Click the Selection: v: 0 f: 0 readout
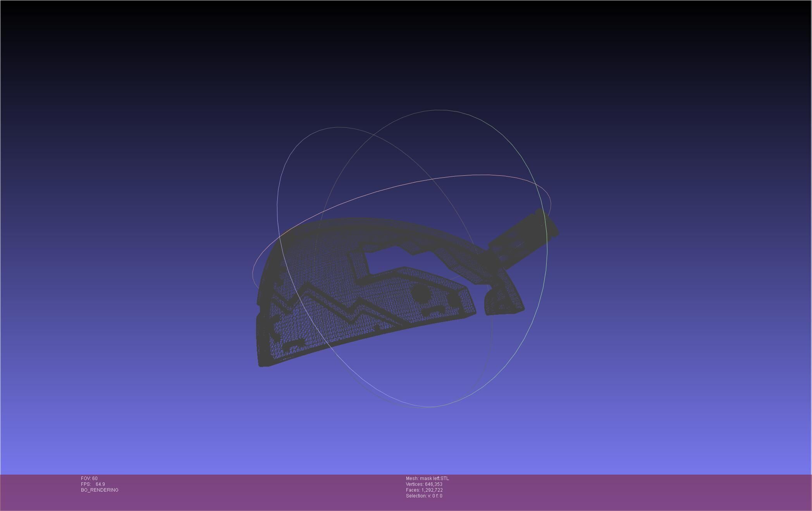The width and height of the screenshot is (812, 511). click(424, 496)
